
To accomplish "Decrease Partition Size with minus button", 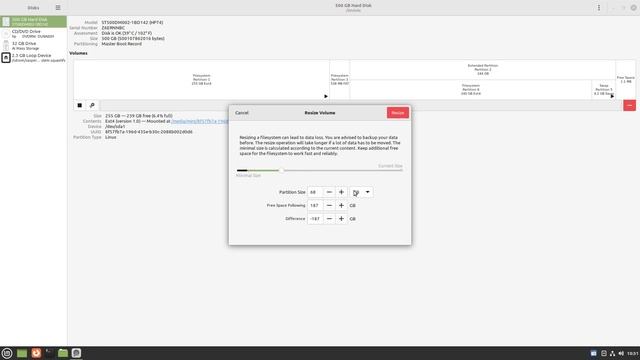I will pos(329,192).
